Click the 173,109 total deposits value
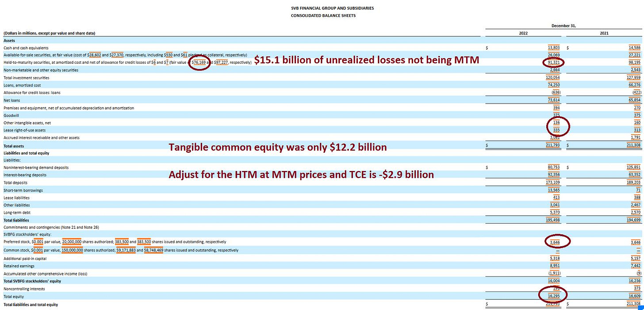The width and height of the screenshot is (644, 310). pos(552,182)
